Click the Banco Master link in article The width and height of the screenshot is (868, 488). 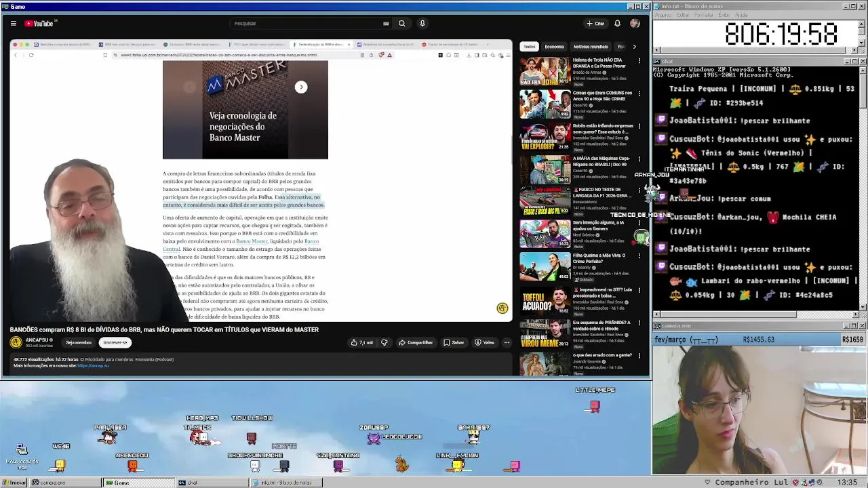click(x=252, y=241)
